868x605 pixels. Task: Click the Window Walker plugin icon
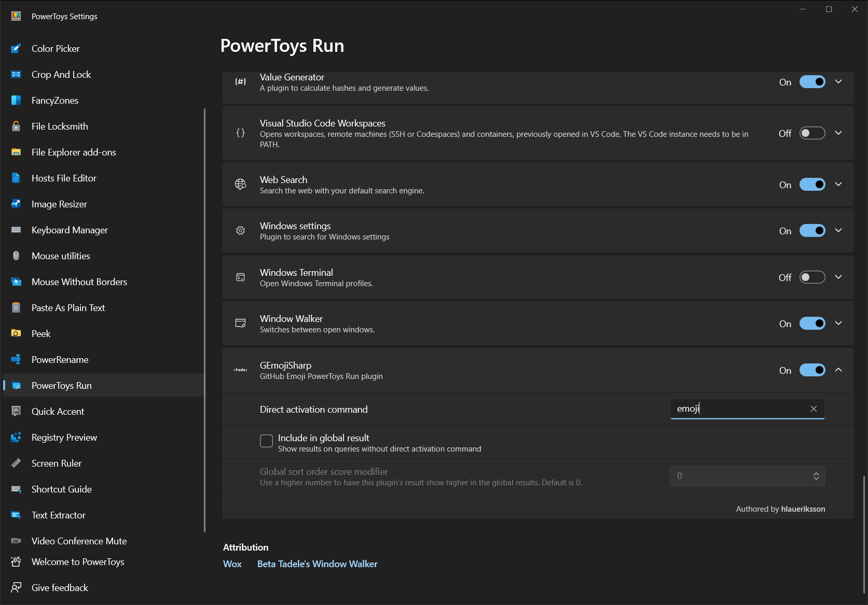[240, 323]
